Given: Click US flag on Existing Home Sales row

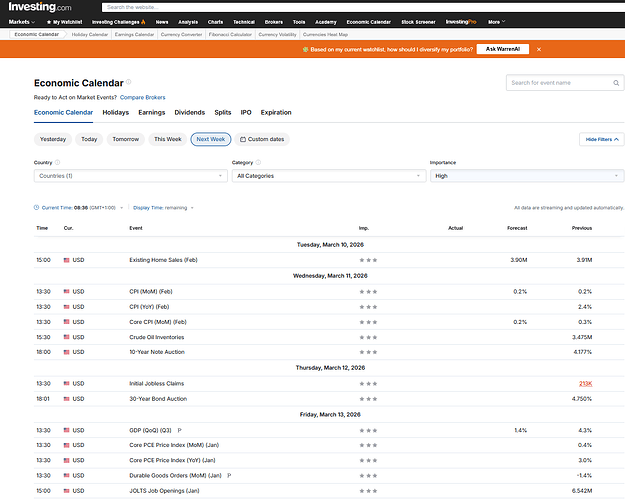Looking at the screenshot, I should click(67, 260).
